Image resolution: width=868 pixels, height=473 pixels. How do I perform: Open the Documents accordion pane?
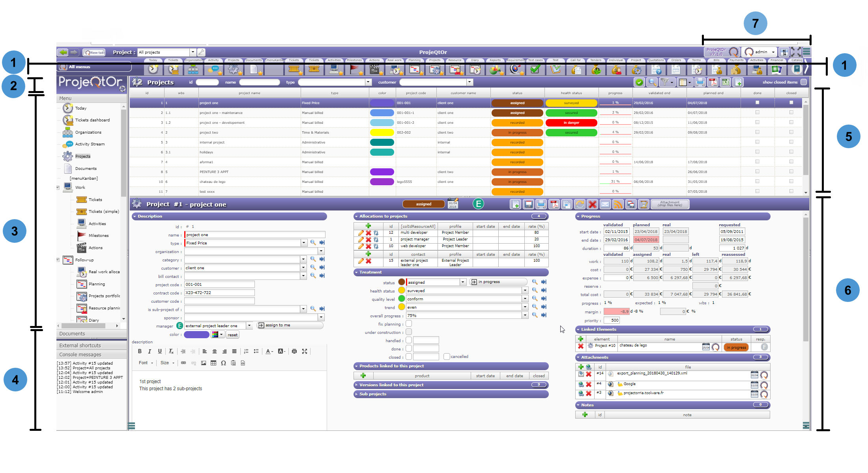[x=92, y=334]
